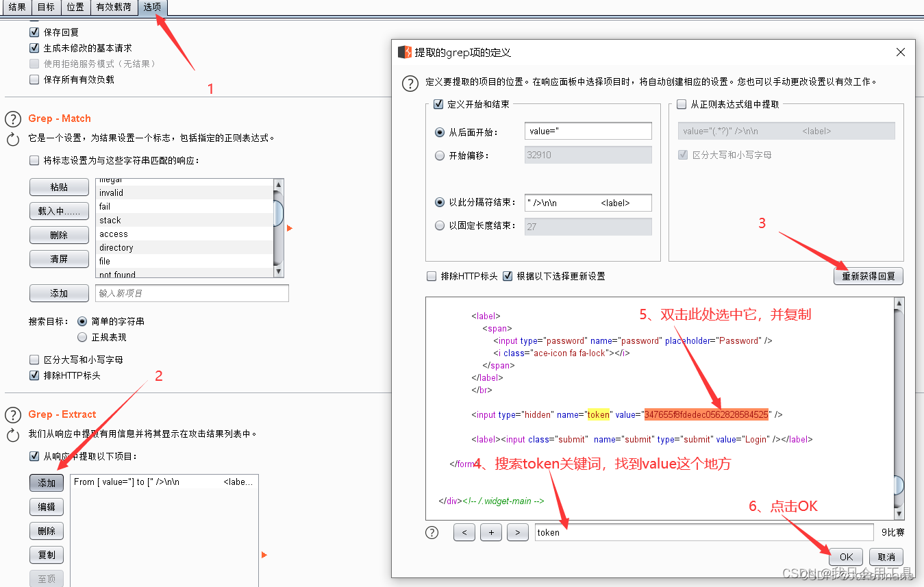Toggle 排除HTTP标头 checkbox in Grep Match
Image resolution: width=924 pixels, height=587 pixels.
point(34,375)
